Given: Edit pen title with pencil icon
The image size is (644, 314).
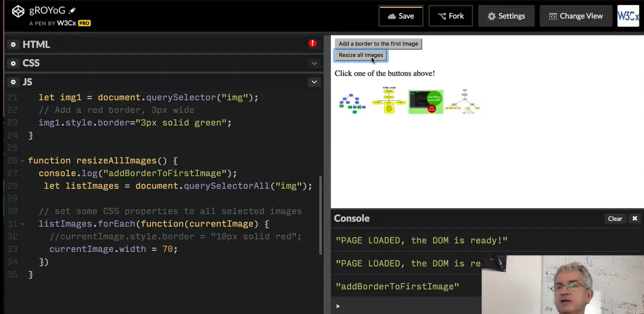Looking at the screenshot, I should (72, 11).
